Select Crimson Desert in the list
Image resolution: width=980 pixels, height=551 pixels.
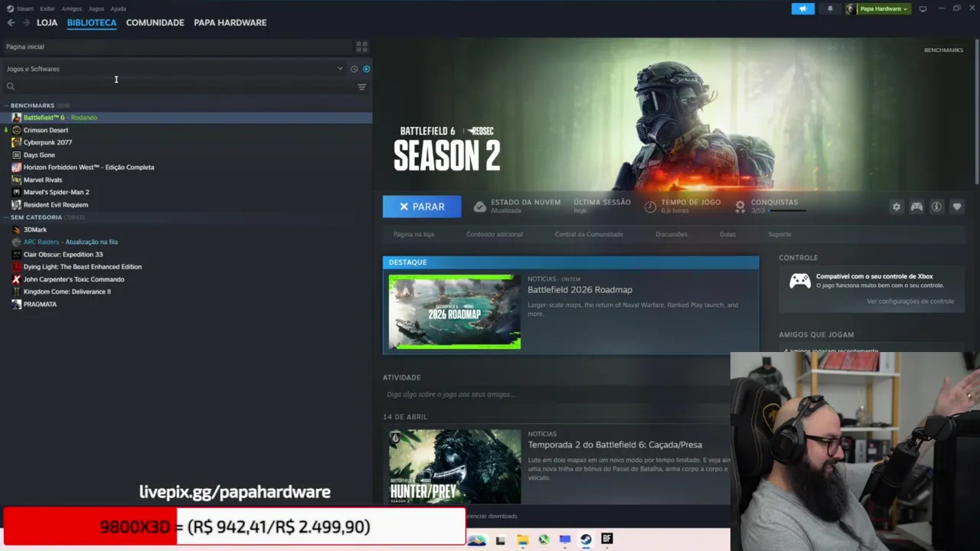click(186, 130)
